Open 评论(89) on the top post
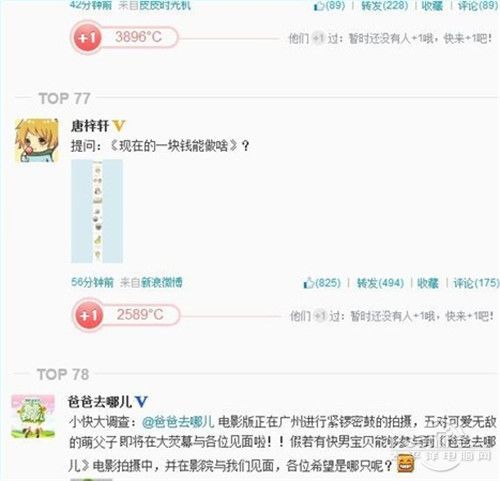The width and height of the screenshot is (500, 481). click(478, 5)
